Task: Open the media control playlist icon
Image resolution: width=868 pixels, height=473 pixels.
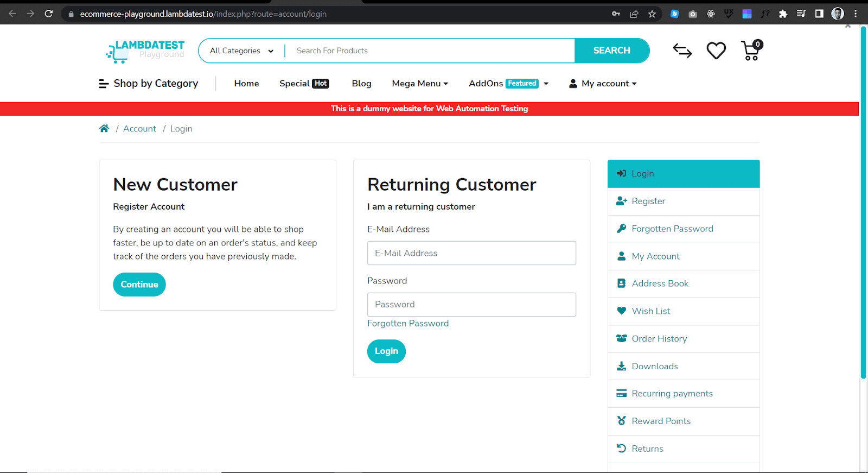Action: tap(801, 14)
